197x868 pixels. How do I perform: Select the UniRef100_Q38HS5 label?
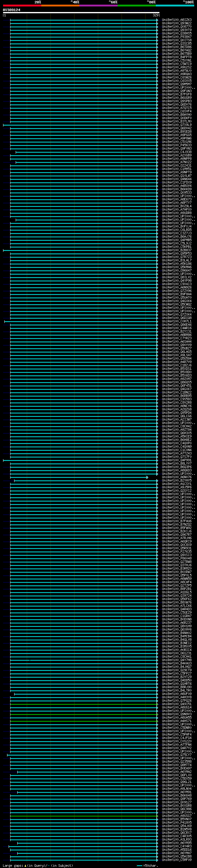[x=176, y=33]
